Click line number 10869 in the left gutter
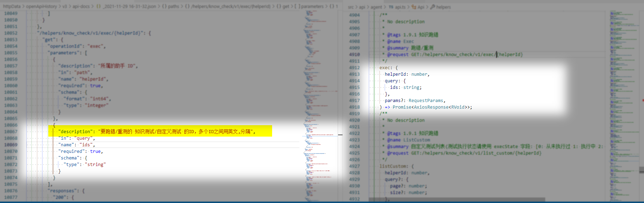 (11, 145)
